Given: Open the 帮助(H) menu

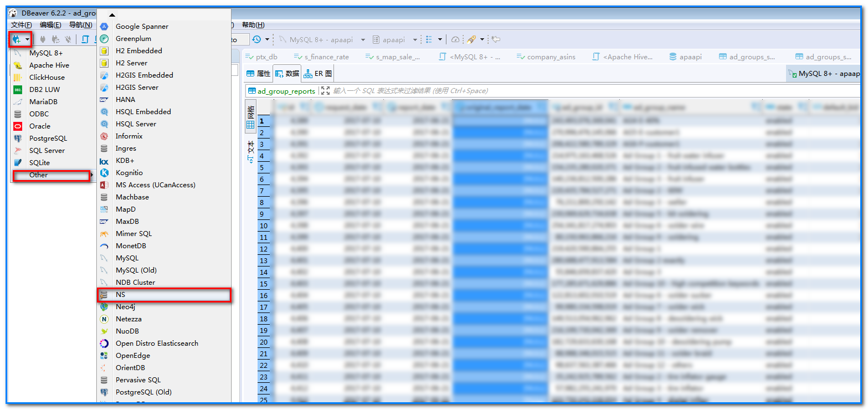Looking at the screenshot, I should 253,25.
